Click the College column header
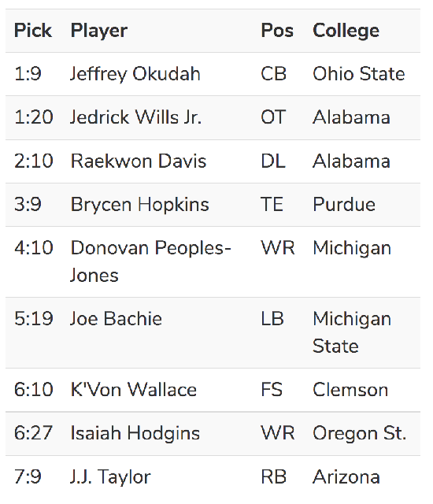Screen dimensions: 433x504 point(346,31)
